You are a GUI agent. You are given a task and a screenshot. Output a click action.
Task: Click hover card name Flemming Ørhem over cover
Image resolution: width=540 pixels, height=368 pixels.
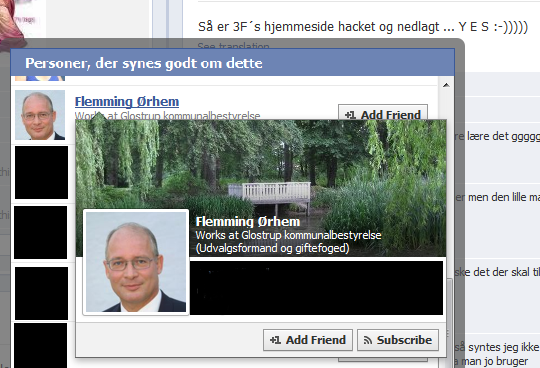248,221
